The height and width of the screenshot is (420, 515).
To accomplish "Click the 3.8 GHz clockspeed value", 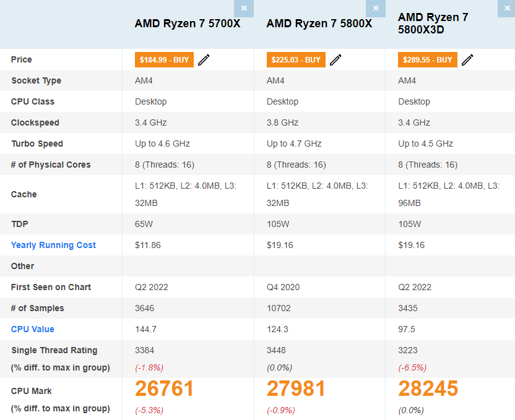I will [282, 122].
